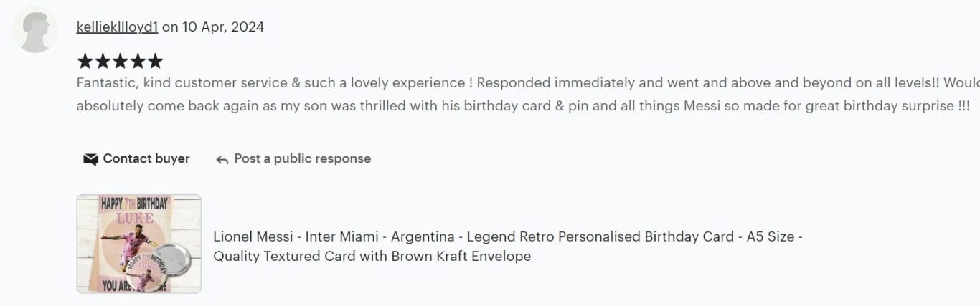Select the fifth rating star
980x306 pixels.
coord(154,61)
